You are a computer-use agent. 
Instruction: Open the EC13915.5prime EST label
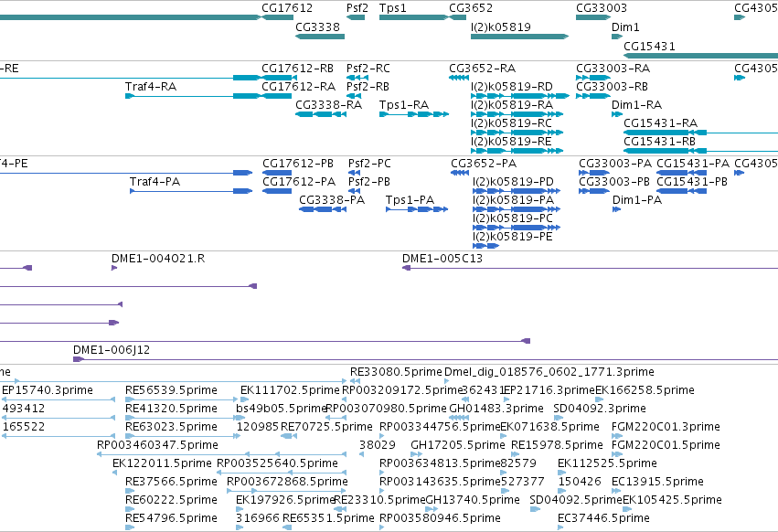point(657,482)
